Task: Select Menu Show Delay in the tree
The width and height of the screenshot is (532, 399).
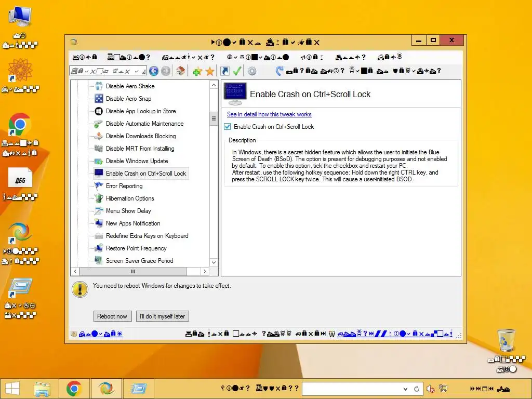Action: pyautogui.click(x=128, y=211)
